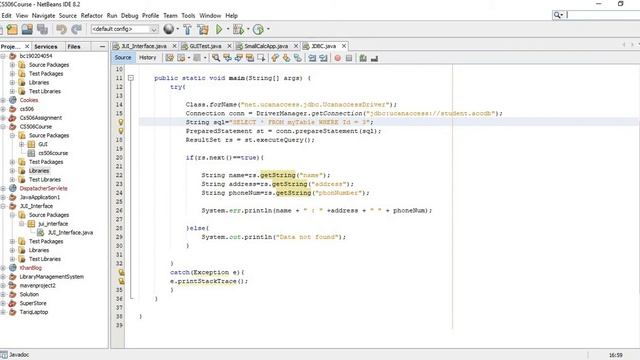The width and height of the screenshot is (640, 360).
Task: Open the Navigate menu
Action: (43, 16)
